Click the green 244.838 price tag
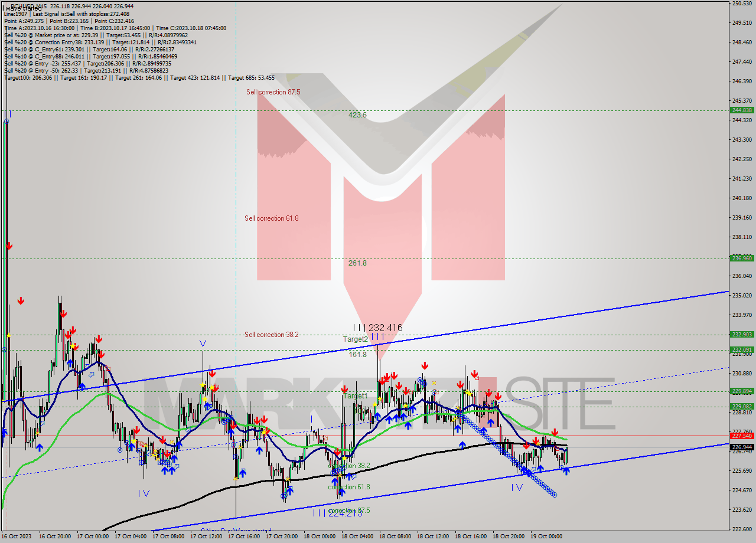The height and width of the screenshot is (543, 756). (x=741, y=110)
